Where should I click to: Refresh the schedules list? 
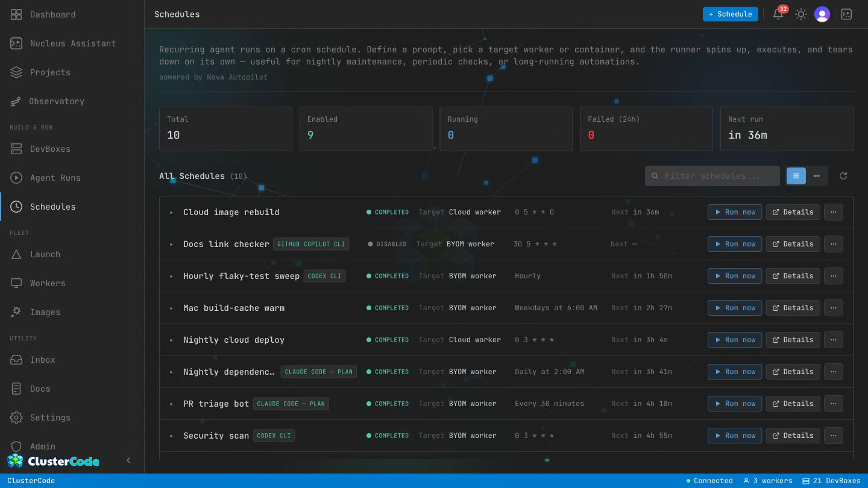coord(843,176)
